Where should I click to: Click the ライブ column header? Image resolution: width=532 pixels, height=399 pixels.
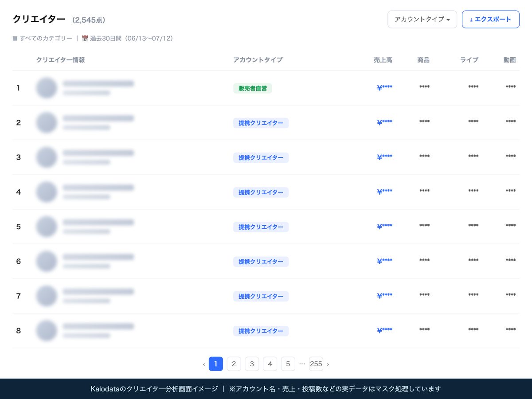tap(469, 60)
